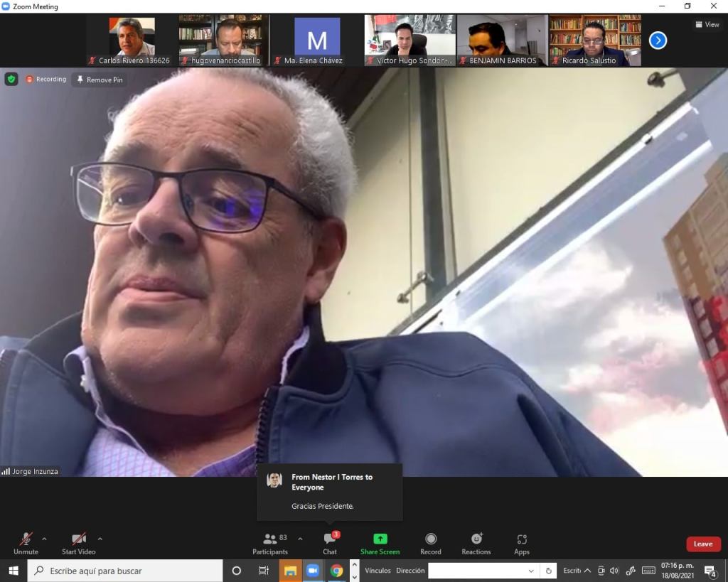
Task: Show next page of participant thumbnails
Action: (658, 41)
